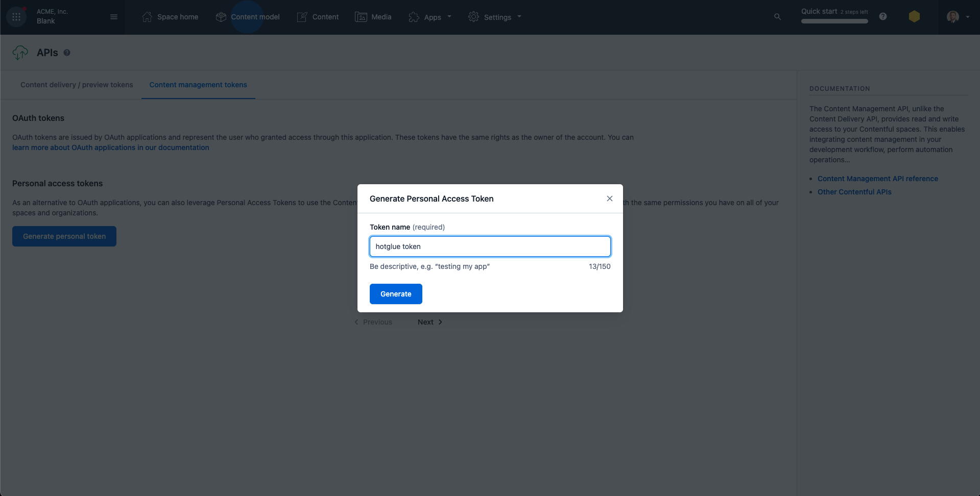Open the Media section
This screenshot has width=980, height=496.
pyautogui.click(x=381, y=17)
